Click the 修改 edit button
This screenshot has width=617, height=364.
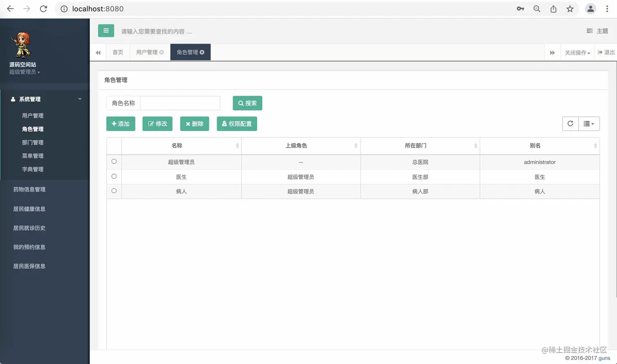coord(158,124)
